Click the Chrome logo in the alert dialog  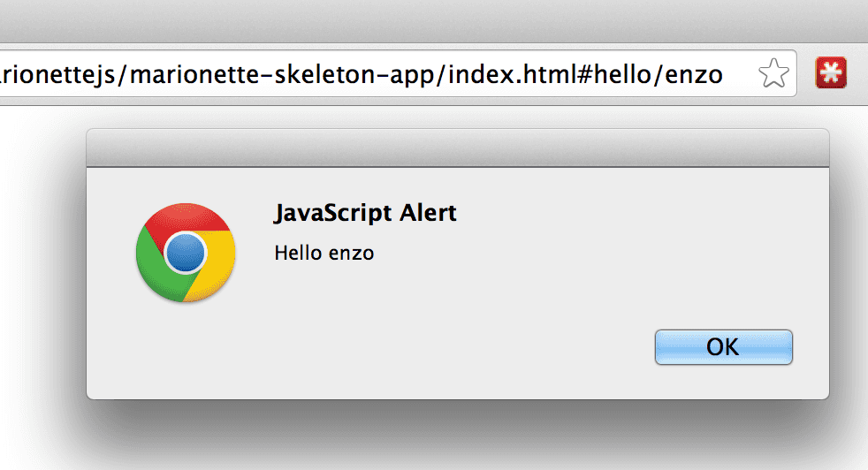(186, 253)
